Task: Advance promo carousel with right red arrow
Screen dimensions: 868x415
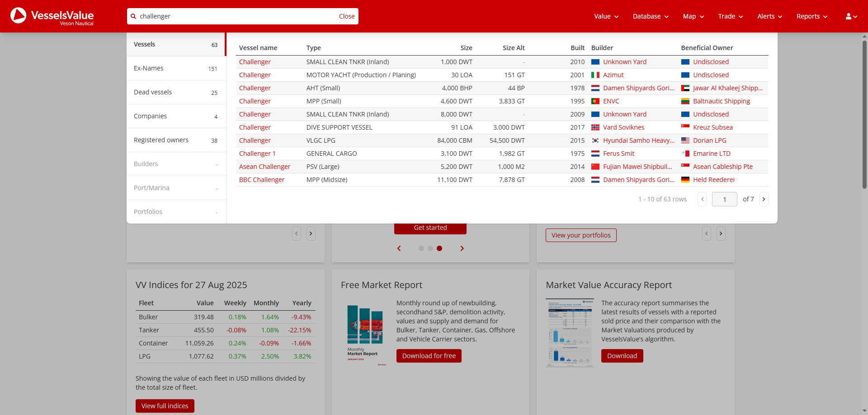Action: (x=462, y=248)
